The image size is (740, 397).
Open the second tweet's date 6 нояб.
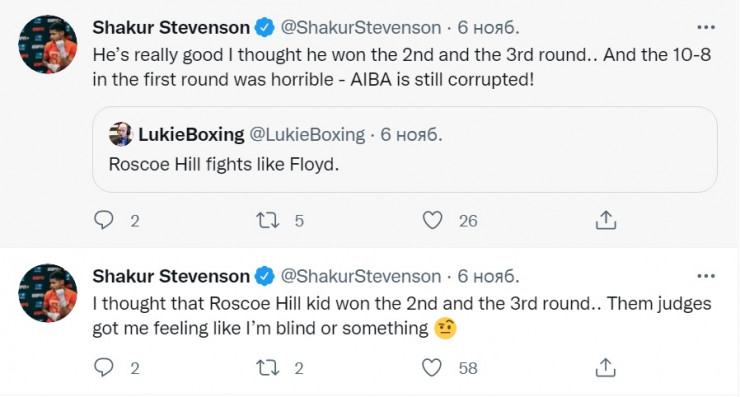pyautogui.click(x=488, y=276)
